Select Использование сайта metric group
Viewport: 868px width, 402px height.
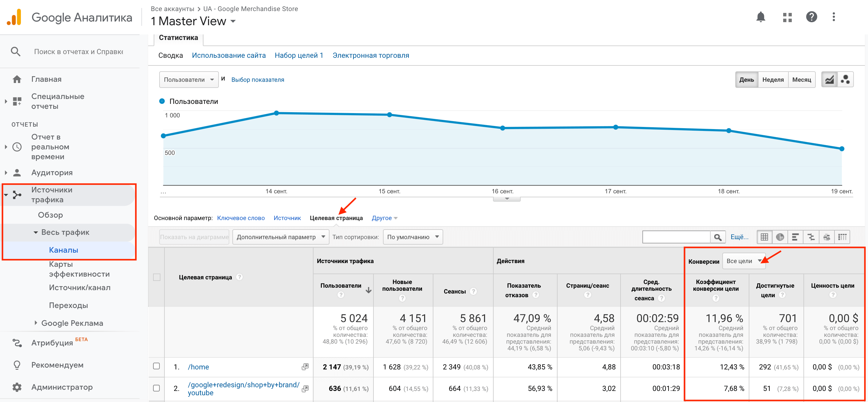click(228, 56)
